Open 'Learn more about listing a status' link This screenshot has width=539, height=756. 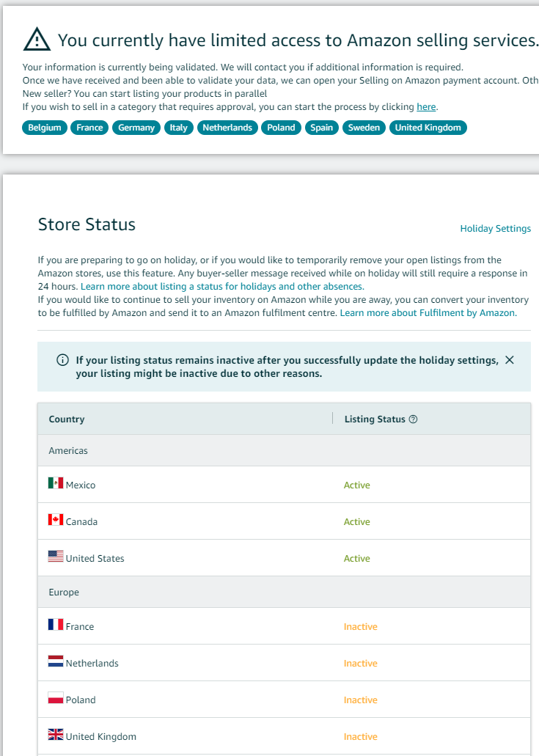[x=222, y=287]
